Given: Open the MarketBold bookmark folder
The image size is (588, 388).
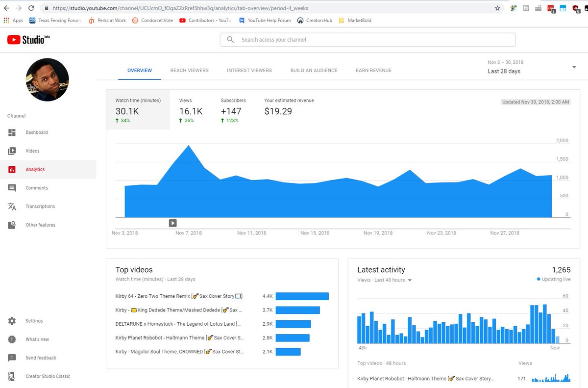Looking at the screenshot, I should pyautogui.click(x=355, y=21).
